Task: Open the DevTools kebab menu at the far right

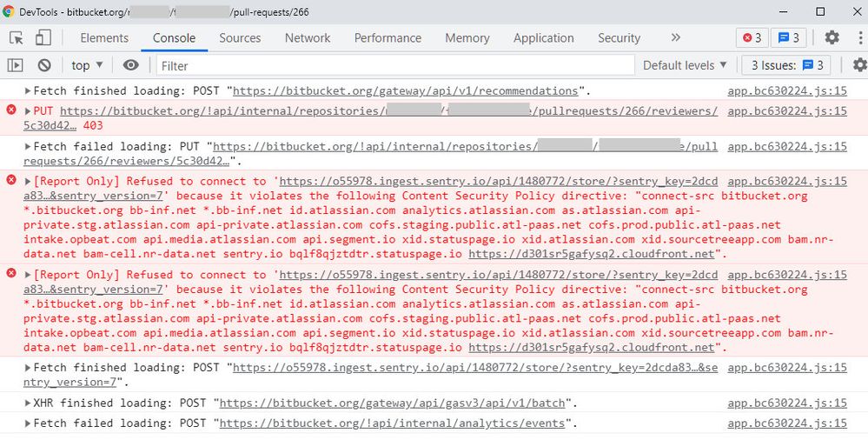Action: (861, 37)
